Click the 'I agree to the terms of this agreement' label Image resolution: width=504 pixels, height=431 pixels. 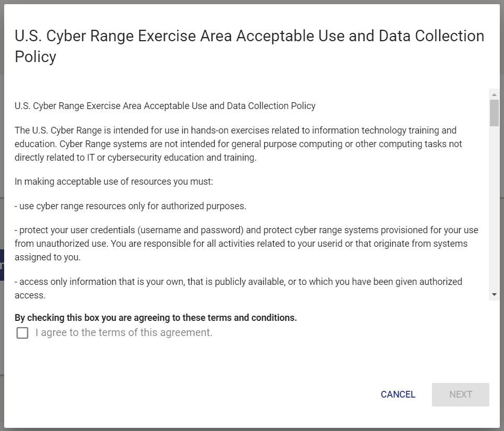pos(124,333)
